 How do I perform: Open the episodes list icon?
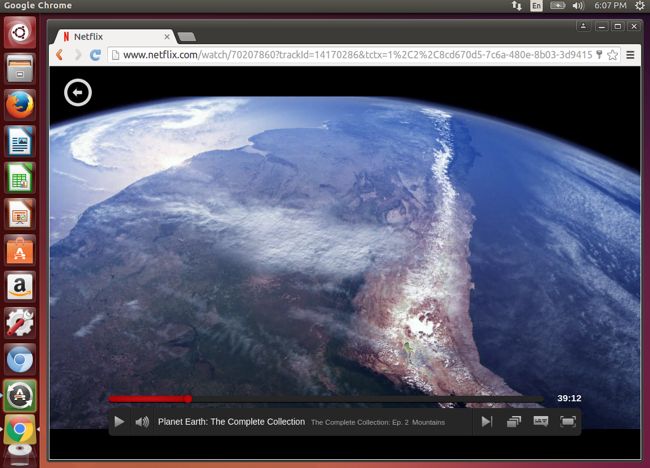pyautogui.click(x=514, y=422)
